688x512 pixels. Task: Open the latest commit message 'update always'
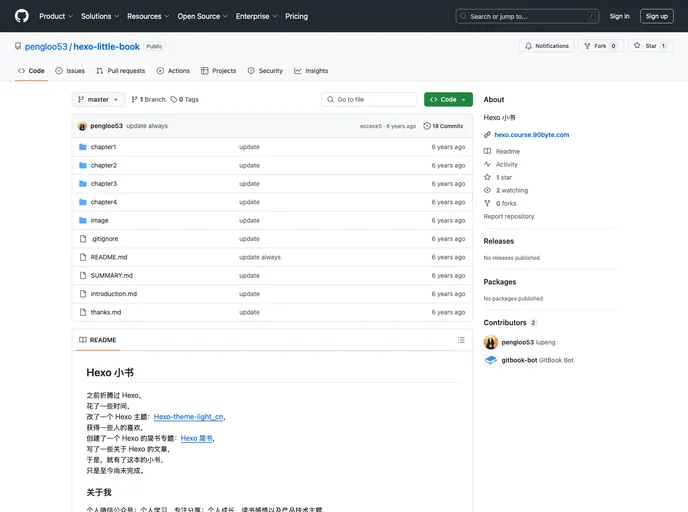pos(147,126)
